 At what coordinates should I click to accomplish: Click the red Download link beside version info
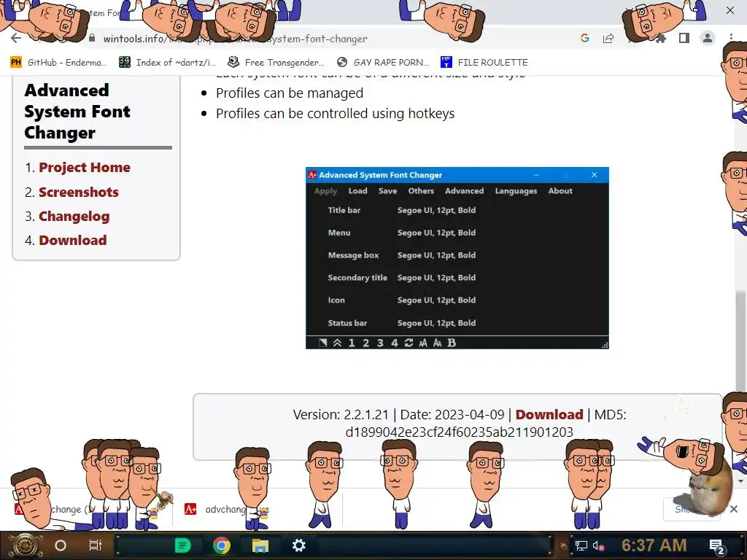549,415
